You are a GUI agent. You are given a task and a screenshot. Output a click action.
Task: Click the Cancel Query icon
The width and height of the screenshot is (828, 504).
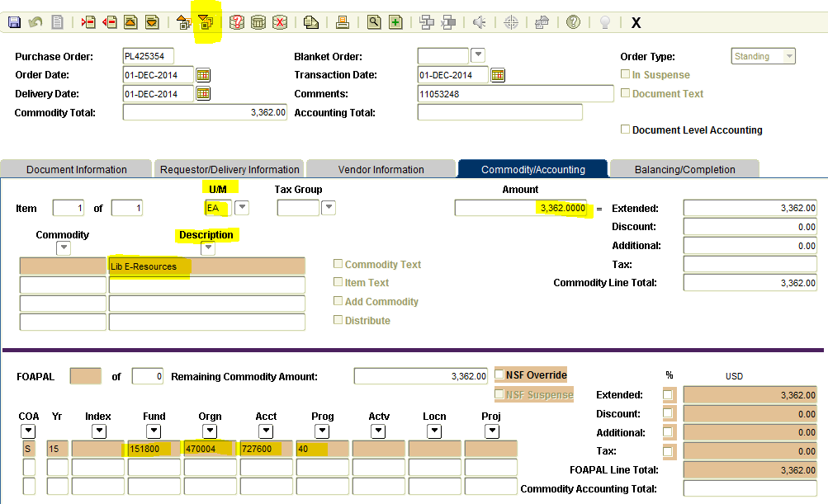[279, 22]
